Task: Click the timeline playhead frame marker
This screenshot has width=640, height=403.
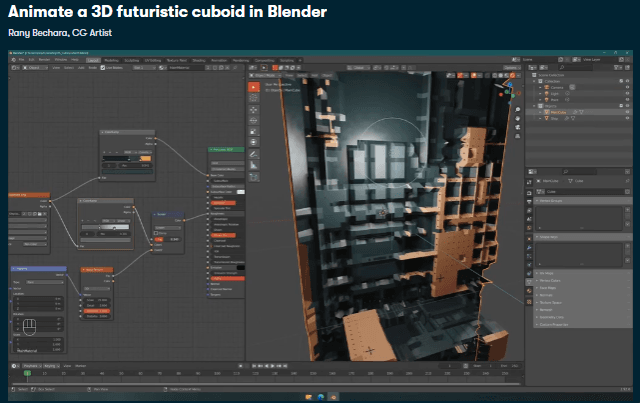Action: (x=27, y=373)
